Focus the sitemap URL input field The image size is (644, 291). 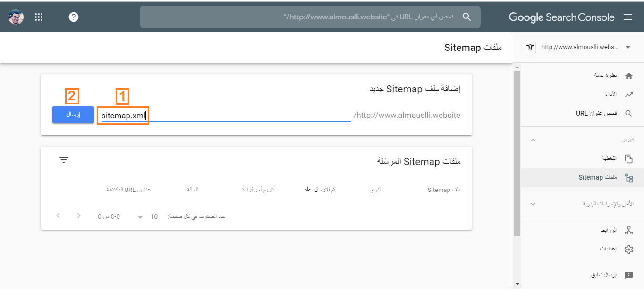[x=226, y=115]
